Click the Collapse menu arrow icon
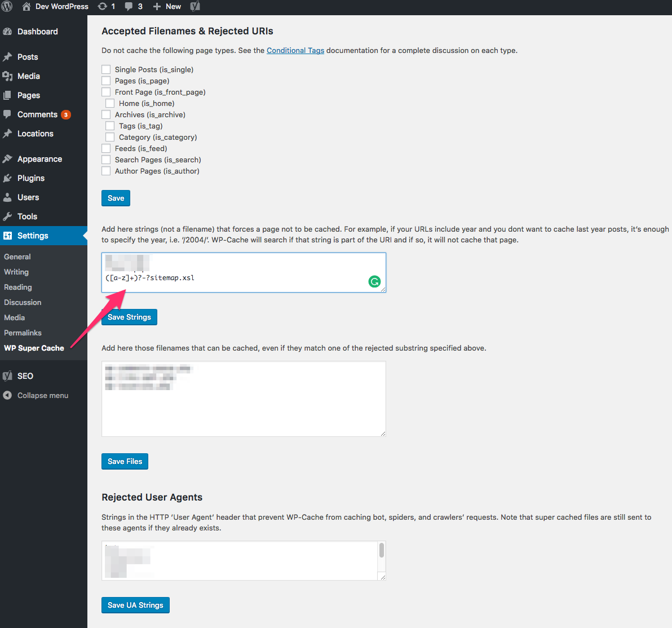This screenshot has width=672, height=628. tap(7, 395)
